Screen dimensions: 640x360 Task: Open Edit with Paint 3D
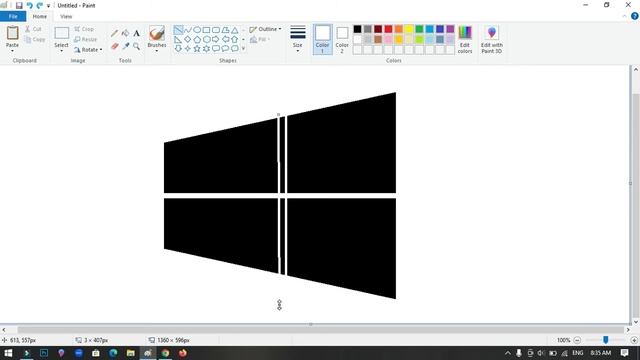(x=491, y=40)
